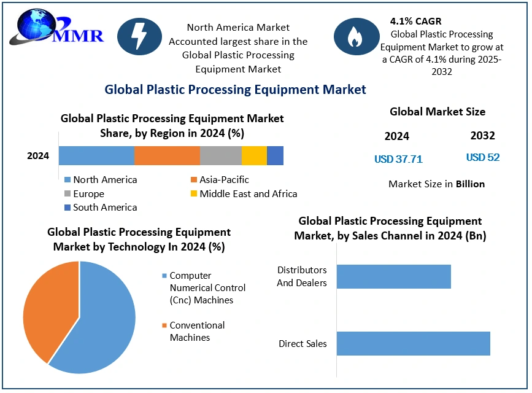532x393 pixels.
Task: Click the flame circle icon
Action: click(x=356, y=36)
